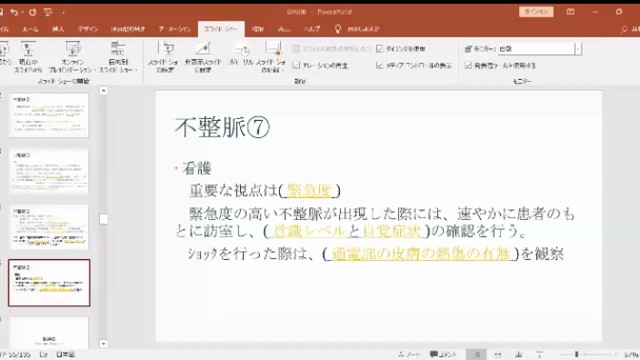Screen dimensions: 640x360
Task: Open the Animations tab
Action: pos(175,29)
